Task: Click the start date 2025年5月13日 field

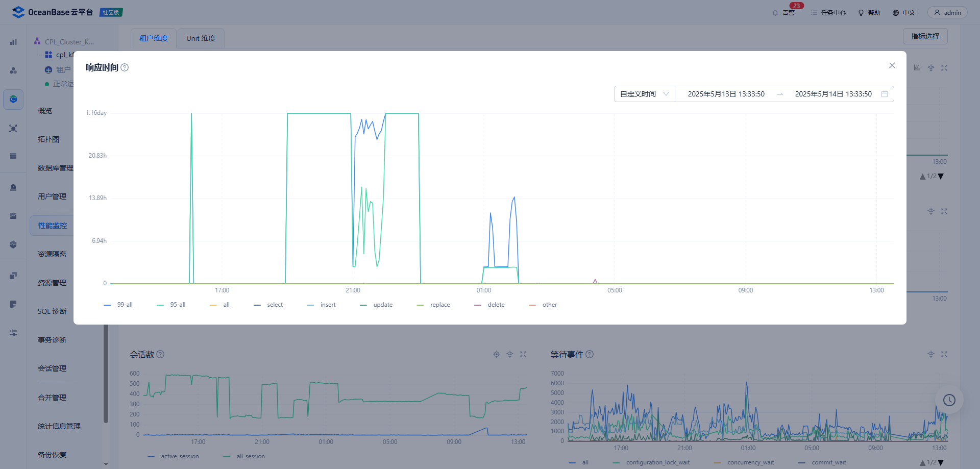Action: [x=726, y=94]
